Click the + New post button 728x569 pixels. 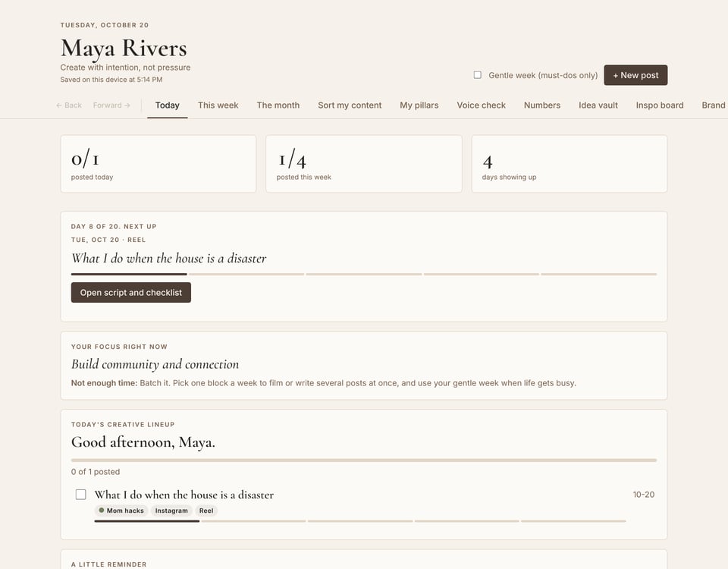point(635,75)
